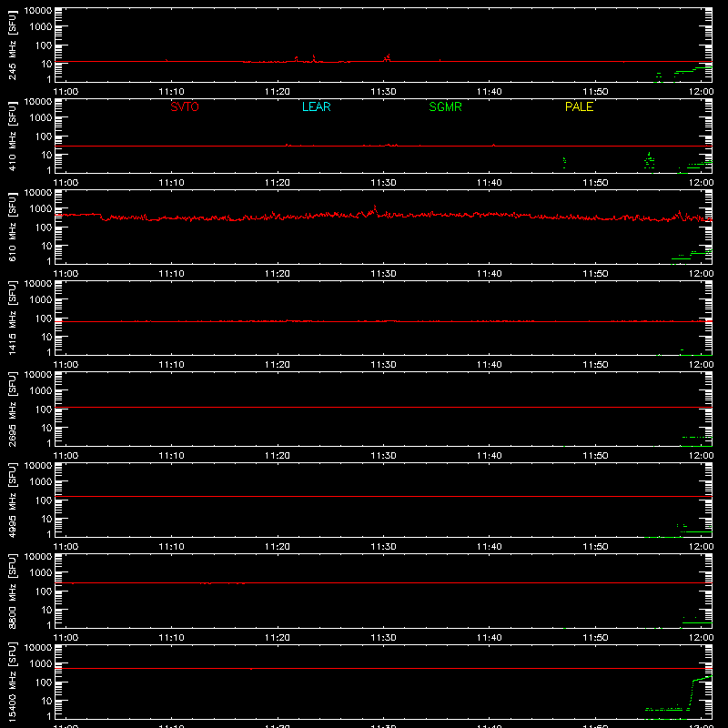
Task: Click the 100 tick label on 15400 MHz axis
Action: 44,682
